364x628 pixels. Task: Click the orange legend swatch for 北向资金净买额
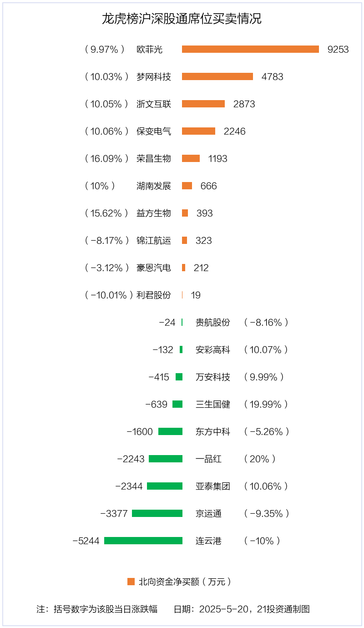pyautogui.click(x=131, y=582)
